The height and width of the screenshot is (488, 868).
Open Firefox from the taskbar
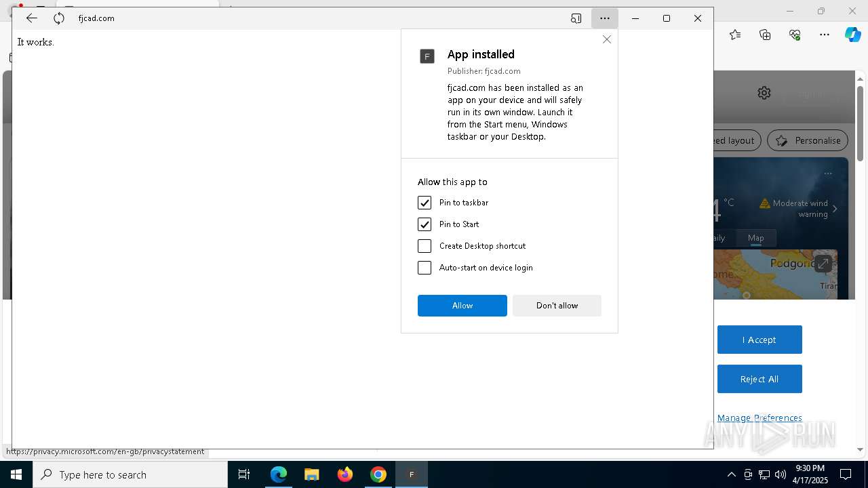[x=344, y=474]
